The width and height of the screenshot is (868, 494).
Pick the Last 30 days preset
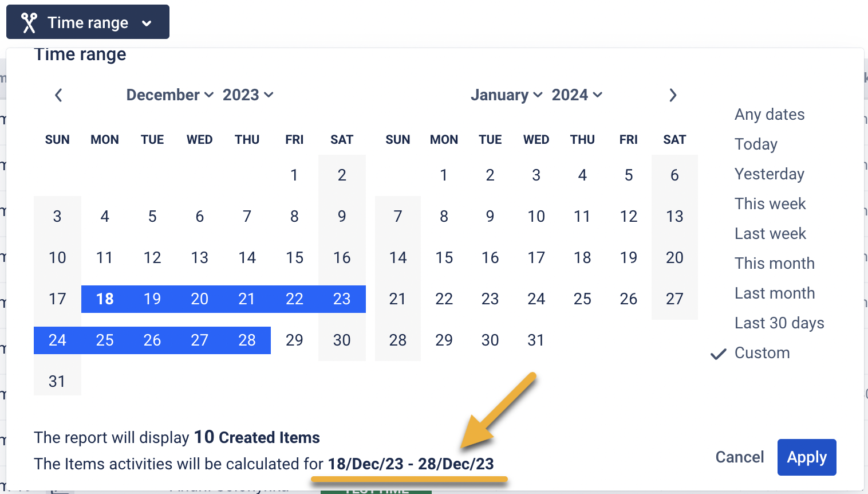click(x=779, y=323)
